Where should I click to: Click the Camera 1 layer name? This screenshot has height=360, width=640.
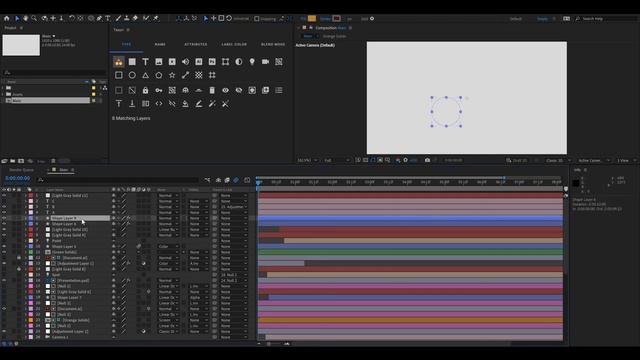pyautogui.click(x=60, y=337)
